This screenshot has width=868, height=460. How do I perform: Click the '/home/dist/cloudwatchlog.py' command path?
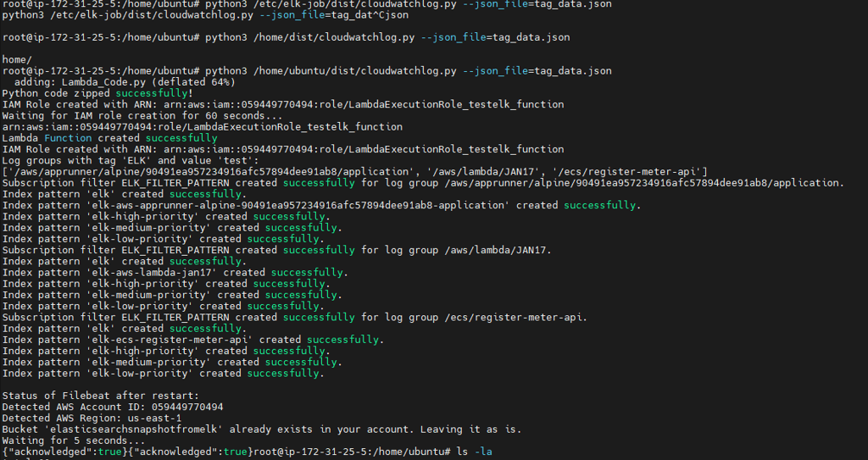[x=334, y=37]
